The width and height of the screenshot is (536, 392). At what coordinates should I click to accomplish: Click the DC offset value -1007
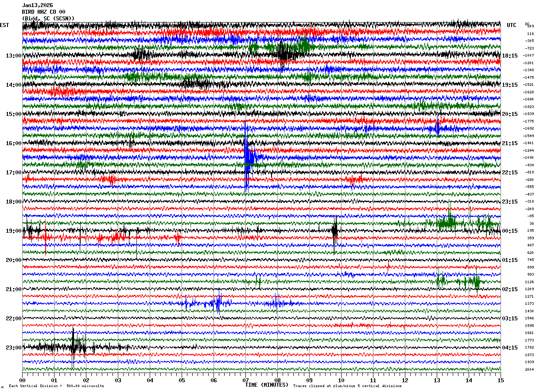coord(529,56)
